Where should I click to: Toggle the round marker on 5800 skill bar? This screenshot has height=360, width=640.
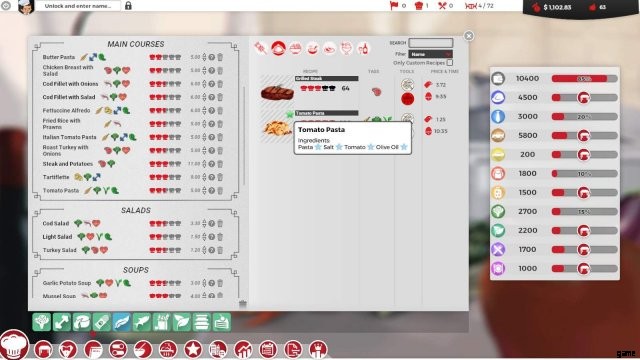[583, 136]
